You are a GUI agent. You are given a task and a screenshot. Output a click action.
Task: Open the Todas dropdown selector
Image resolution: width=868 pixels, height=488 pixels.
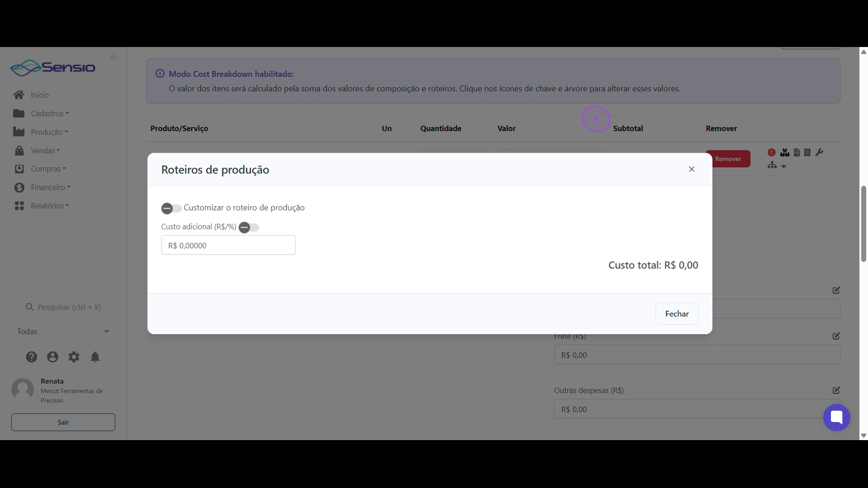coord(63,331)
